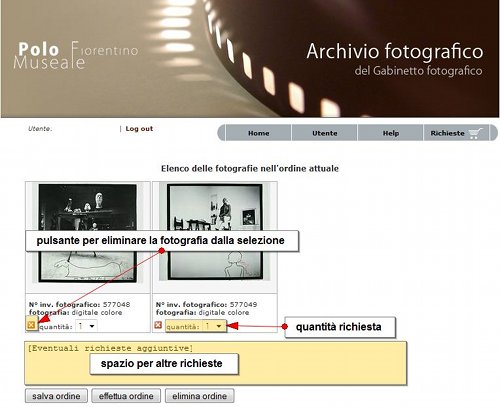The image size is (500, 407).
Task: Open the thumbnail of photograph 577048
Action: (x=88, y=233)
